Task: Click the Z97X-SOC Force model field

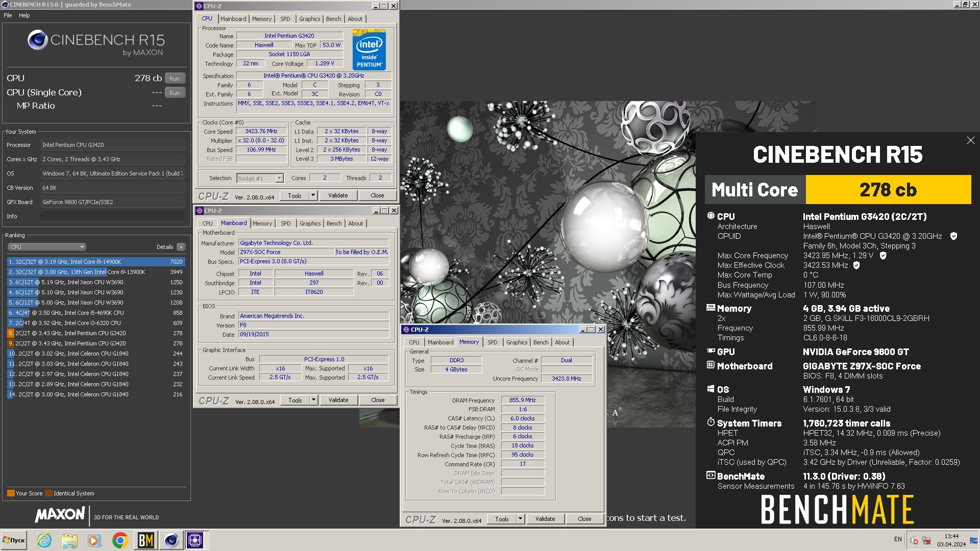Action: coord(286,252)
